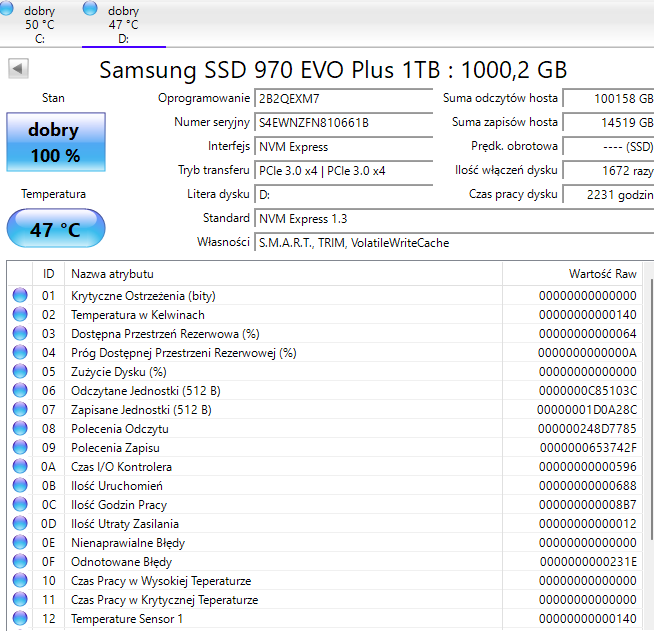The width and height of the screenshot is (654, 631).
Task: Click the status orb for Temperature Sensor 1
Action: pos(21,619)
